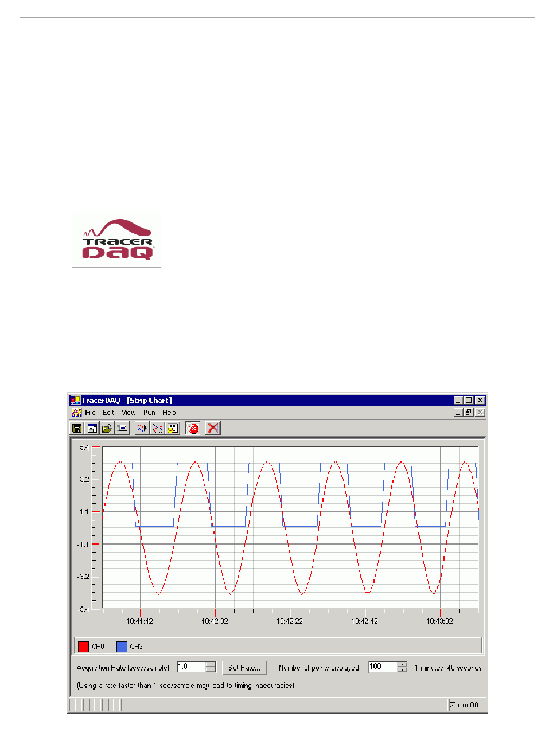Click the toolbar icon right of Open folder
This screenshot has height=756, width=545.
[x=122, y=428]
